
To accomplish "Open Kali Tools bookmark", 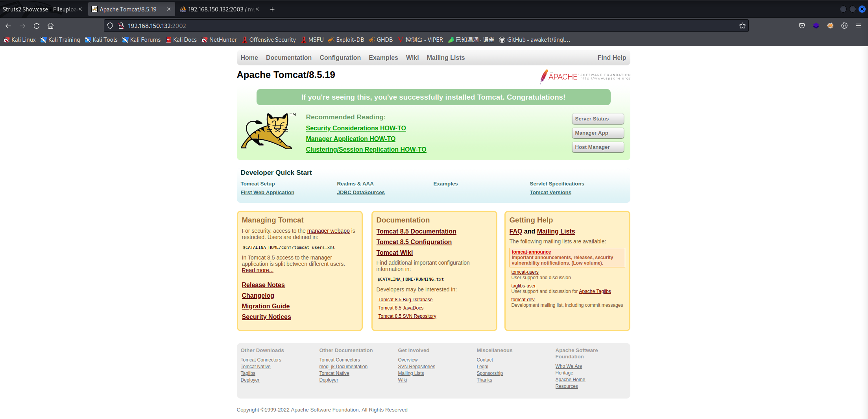I will (x=101, y=40).
